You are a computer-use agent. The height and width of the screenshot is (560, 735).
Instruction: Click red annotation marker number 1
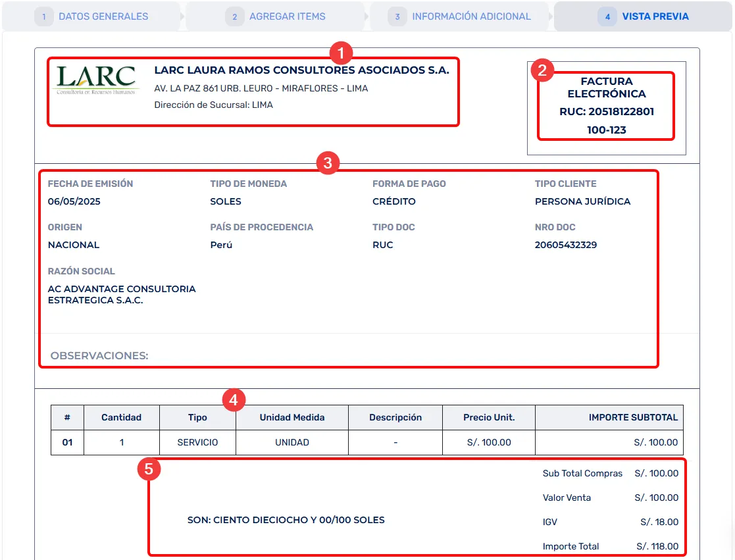[x=340, y=53]
